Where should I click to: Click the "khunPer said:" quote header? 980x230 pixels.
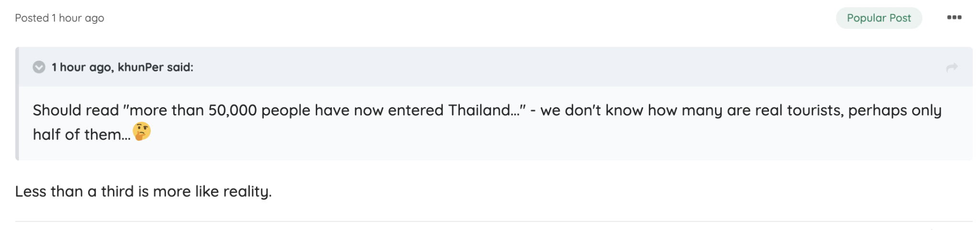pyautogui.click(x=155, y=68)
